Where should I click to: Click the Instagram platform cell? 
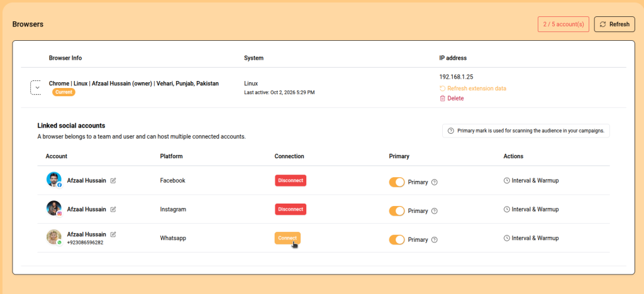[x=173, y=209]
